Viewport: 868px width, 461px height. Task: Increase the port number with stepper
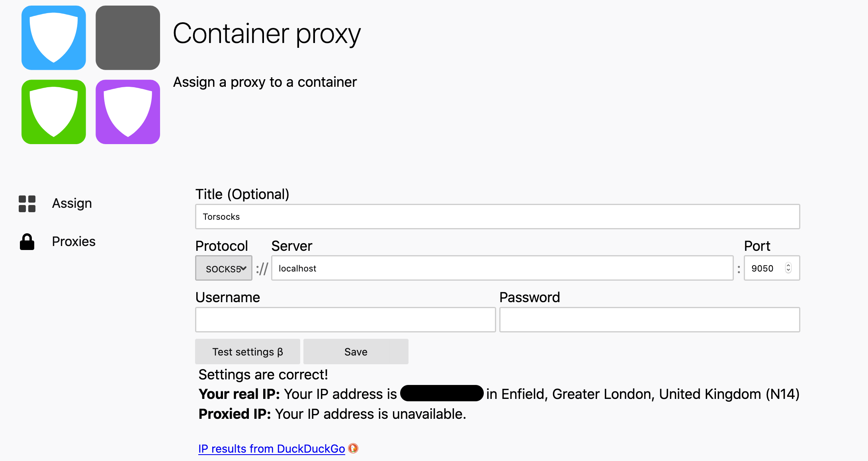(x=788, y=266)
